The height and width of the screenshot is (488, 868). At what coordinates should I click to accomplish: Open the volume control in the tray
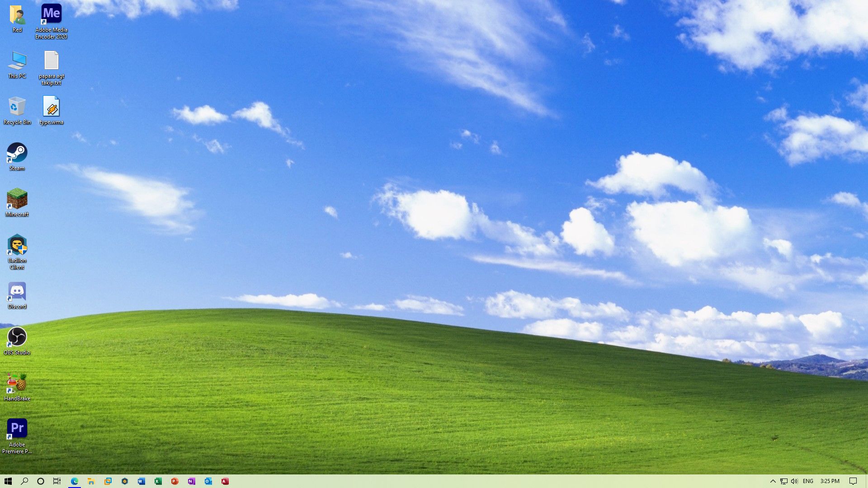[x=794, y=481]
